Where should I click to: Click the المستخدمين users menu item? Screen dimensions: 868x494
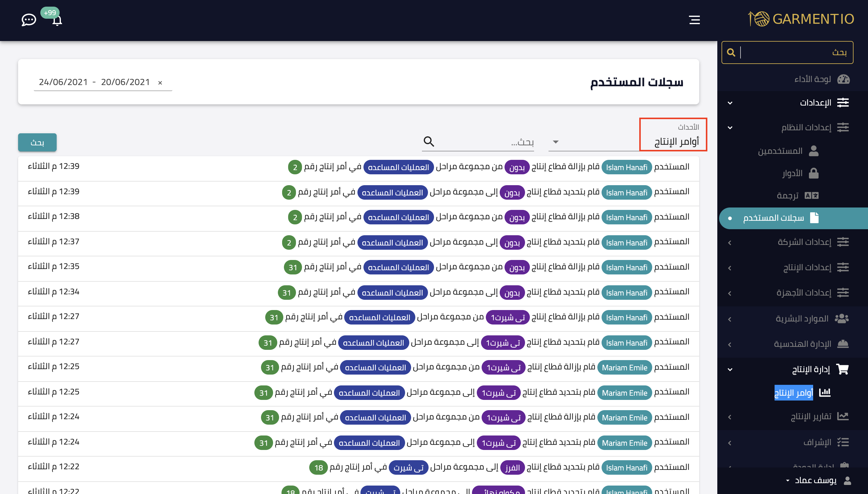click(780, 151)
